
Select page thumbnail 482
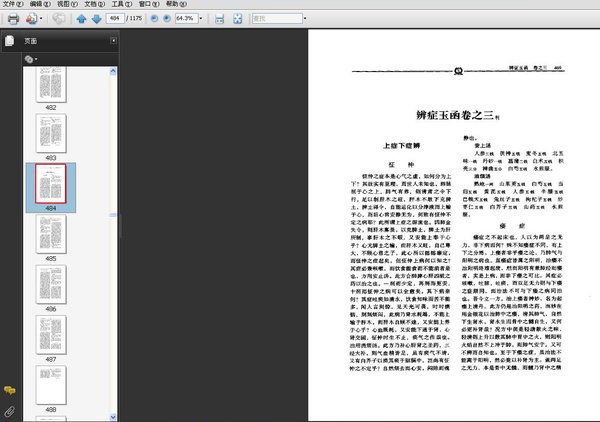click(x=51, y=84)
